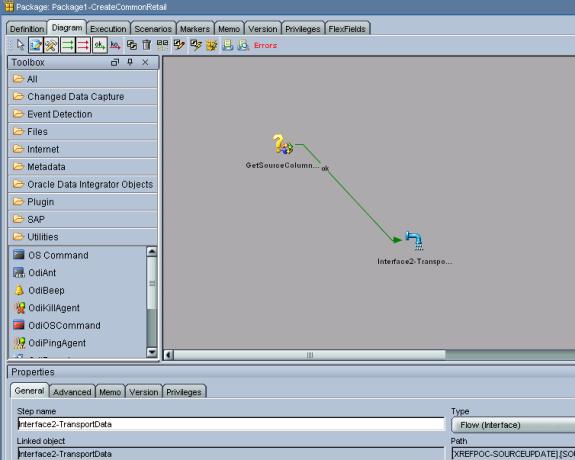Image resolution: width=575 pixels, height=460 pixels.
Task: Click the trash can delete icon
Action: coord(147,45)
